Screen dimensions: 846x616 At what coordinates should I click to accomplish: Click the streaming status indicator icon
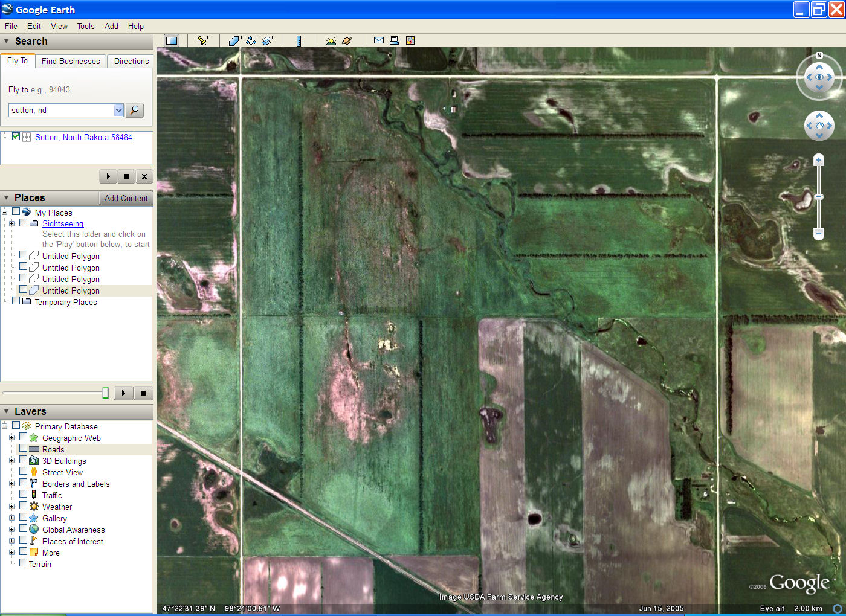coord(838,608)
